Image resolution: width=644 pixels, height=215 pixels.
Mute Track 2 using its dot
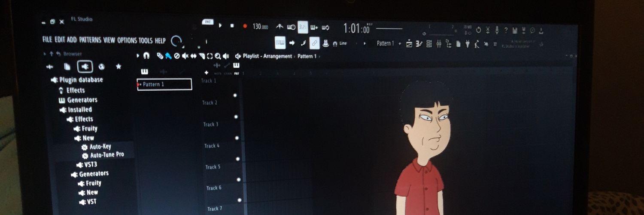[236, 117]
